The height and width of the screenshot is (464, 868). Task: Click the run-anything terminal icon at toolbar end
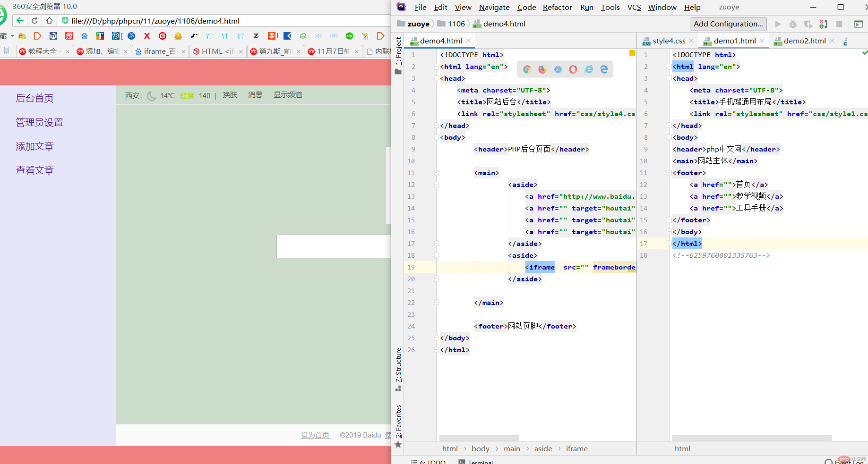(859, 24)
